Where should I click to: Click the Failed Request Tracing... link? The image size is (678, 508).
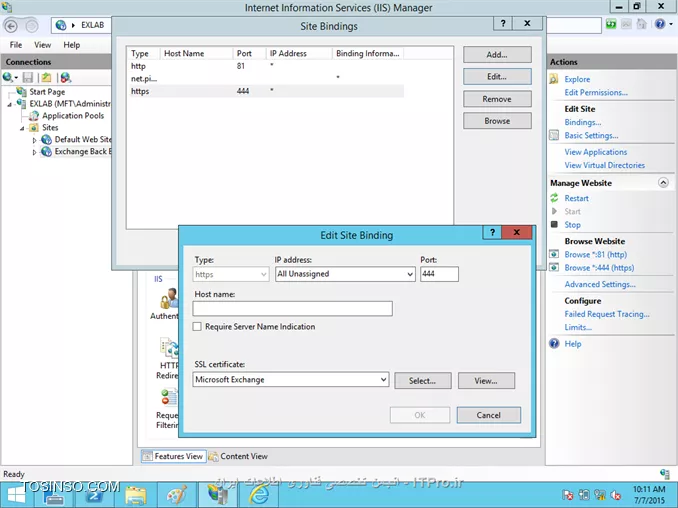pos(607,314)
